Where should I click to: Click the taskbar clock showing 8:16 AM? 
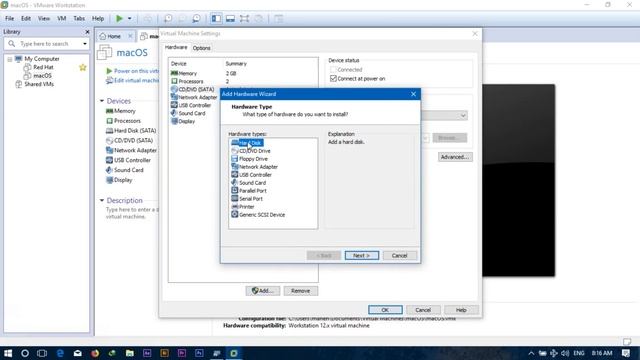pyautogui.click(x=602, y=353)
